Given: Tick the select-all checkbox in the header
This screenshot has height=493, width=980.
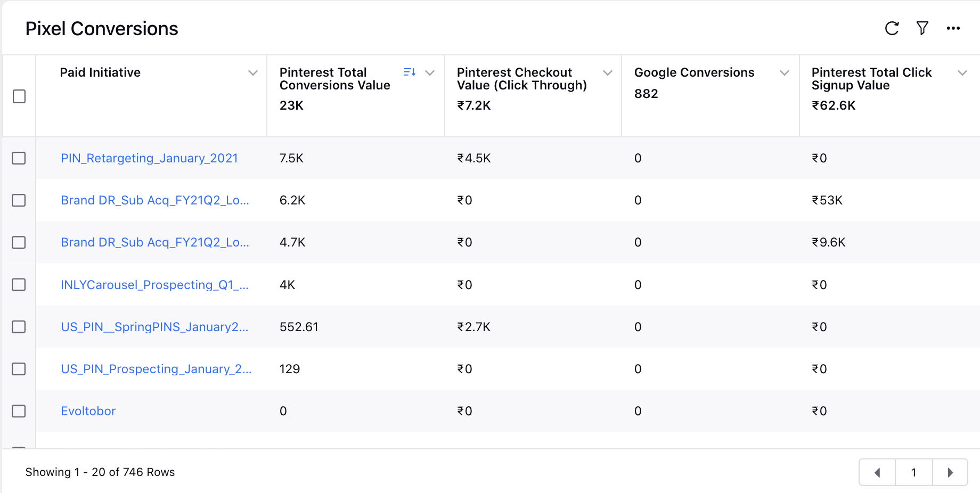Looking at the screenshot, I should point(19,96).
